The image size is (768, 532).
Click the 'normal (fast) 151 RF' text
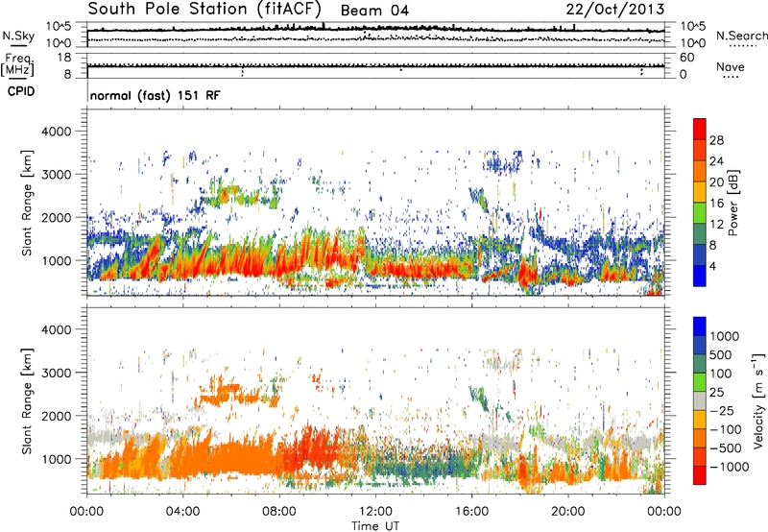[156, 95]
